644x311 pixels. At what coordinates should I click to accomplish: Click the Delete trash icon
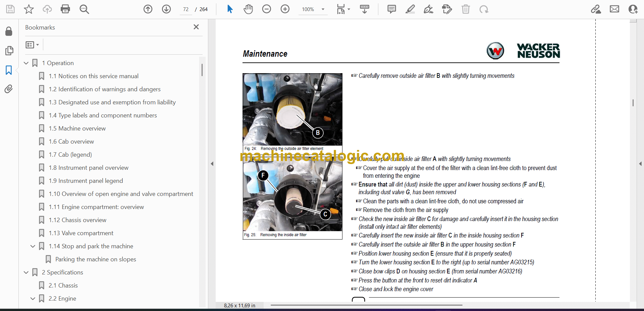(x=466, y=9)
